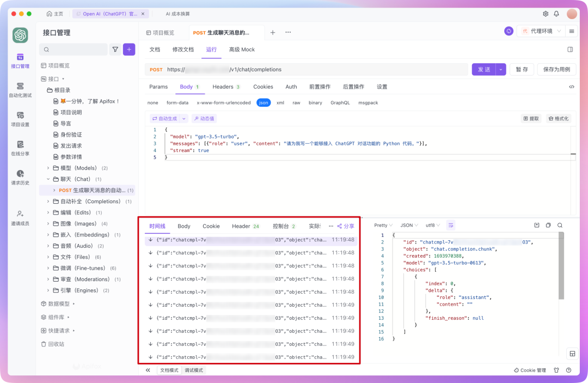Image resolution: width=588 pixels, height=383 pixels.
Task: Open the 代理环境 environment dropdown
Action: (541, 32)
